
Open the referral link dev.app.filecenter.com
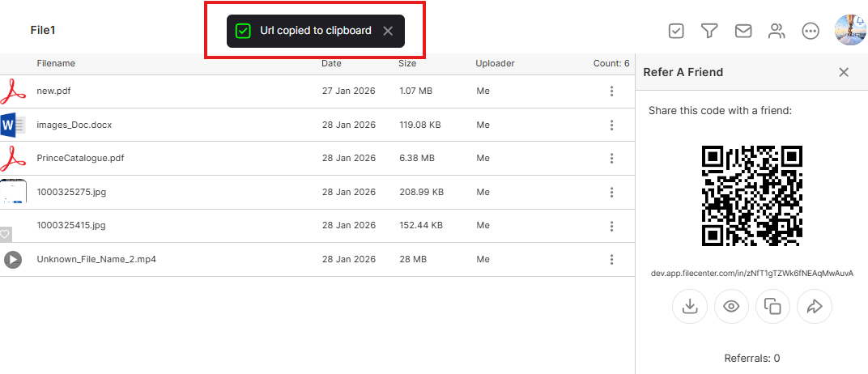click(752, 273)
